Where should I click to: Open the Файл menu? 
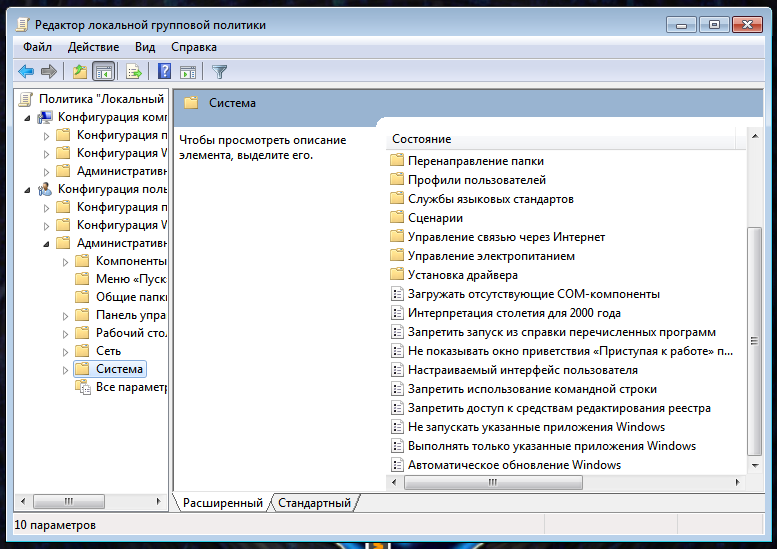tap(37, 47)
